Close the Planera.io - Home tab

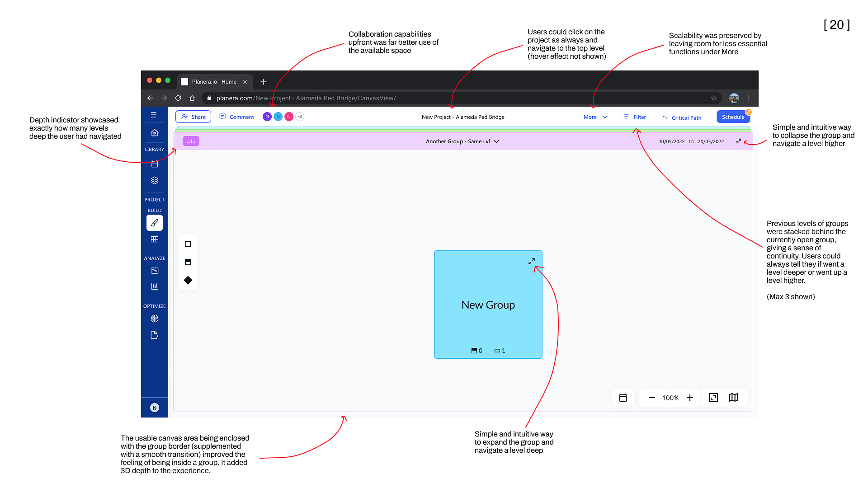245,82
